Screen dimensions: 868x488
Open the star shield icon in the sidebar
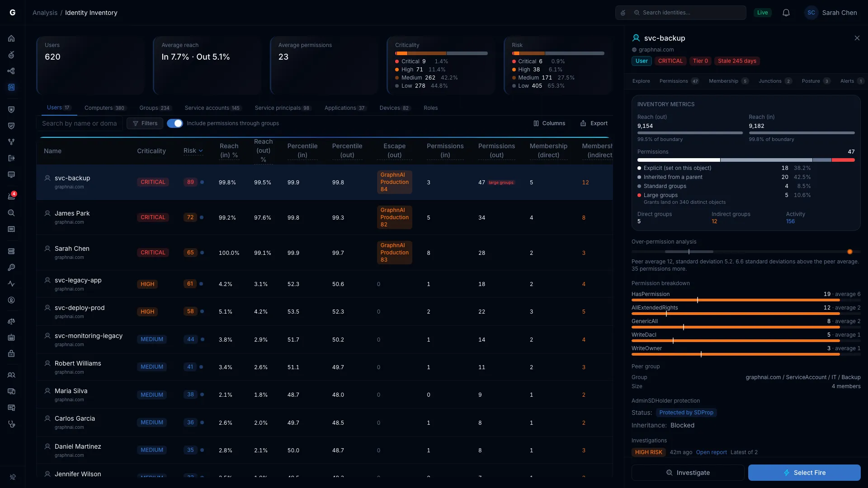pyautogui.click(x=11, y=109)
